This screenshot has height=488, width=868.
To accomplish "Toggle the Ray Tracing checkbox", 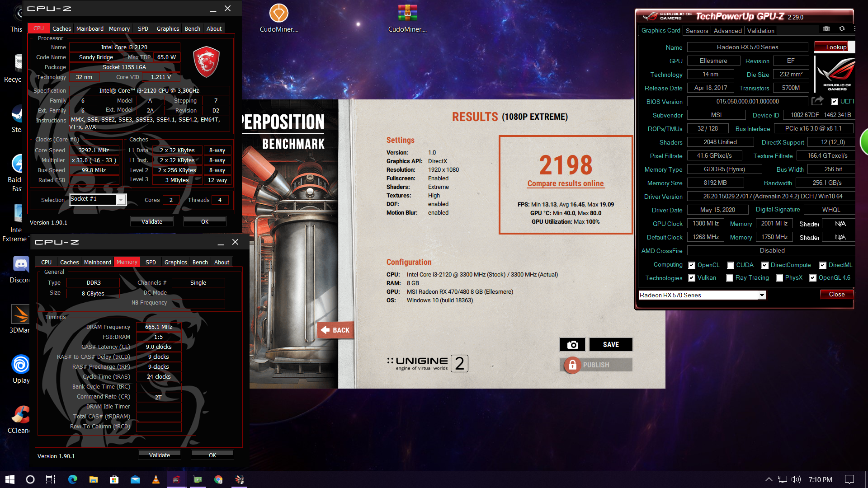I will click(730, 278).
